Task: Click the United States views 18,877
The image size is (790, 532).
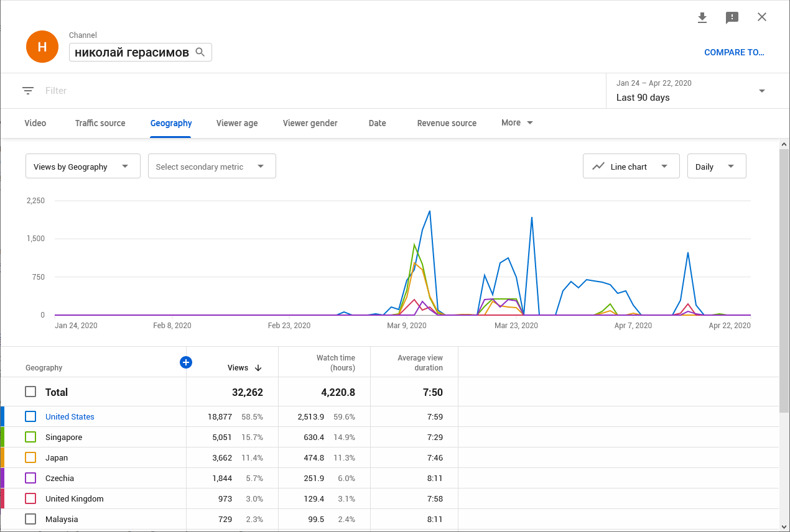Action: click(x=220, y=416)
